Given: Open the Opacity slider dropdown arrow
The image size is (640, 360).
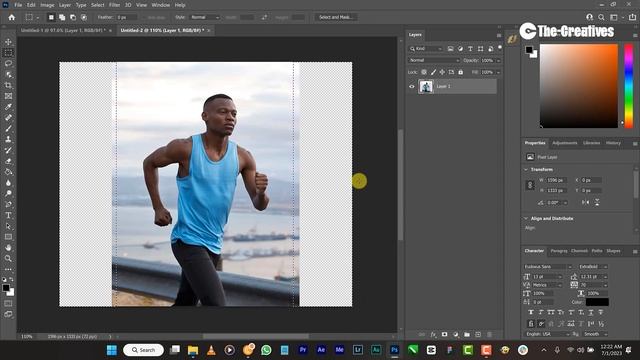Looking at the screenshot, I should point(498,60).
